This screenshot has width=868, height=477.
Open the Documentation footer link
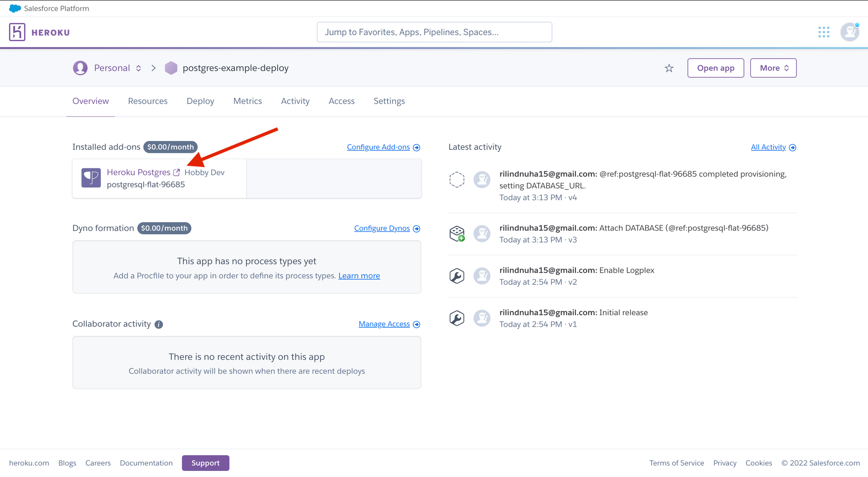[x=146, y=463]
